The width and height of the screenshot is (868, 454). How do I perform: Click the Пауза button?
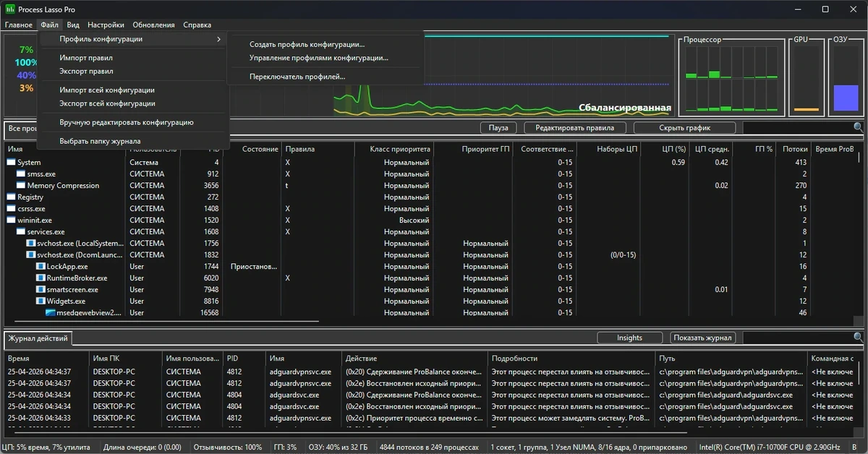coord(498,128)
